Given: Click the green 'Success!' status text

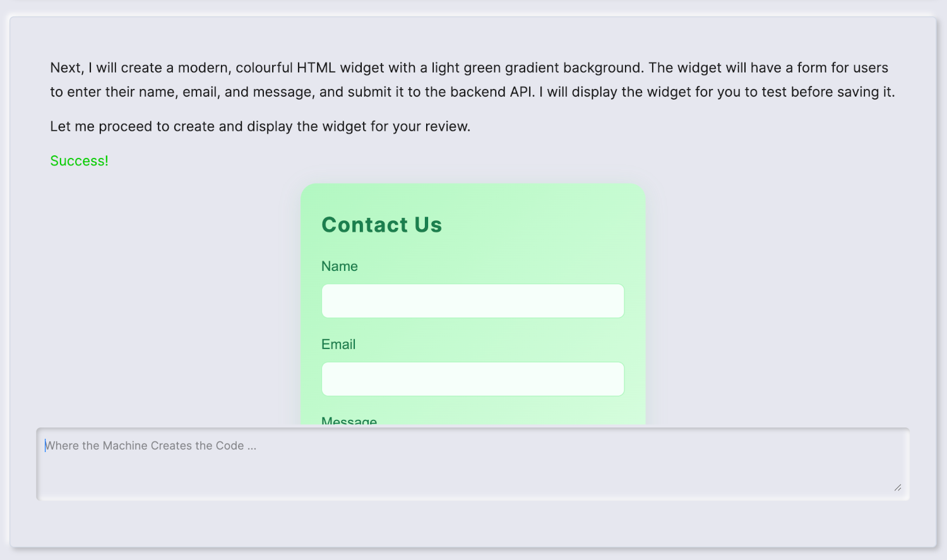Looking at the screenshot, I should (79, 161).
